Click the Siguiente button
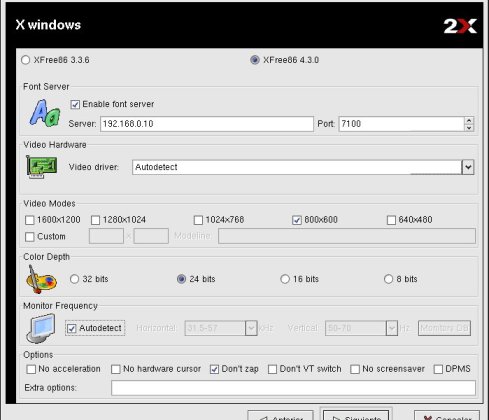Image resolution: width=489 pixels, height=420 pixels. tap(356, 415)
